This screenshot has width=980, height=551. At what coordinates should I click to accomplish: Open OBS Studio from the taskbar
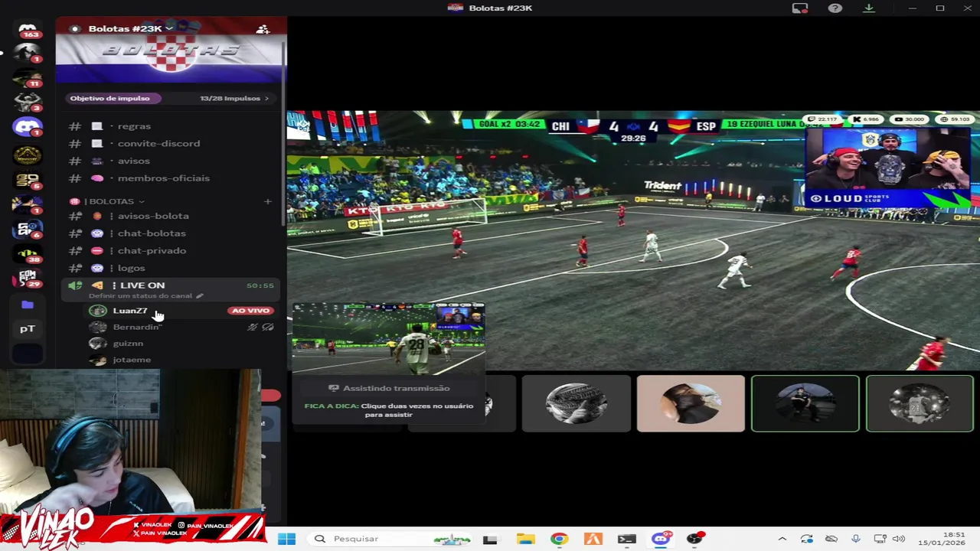(694, 539)
